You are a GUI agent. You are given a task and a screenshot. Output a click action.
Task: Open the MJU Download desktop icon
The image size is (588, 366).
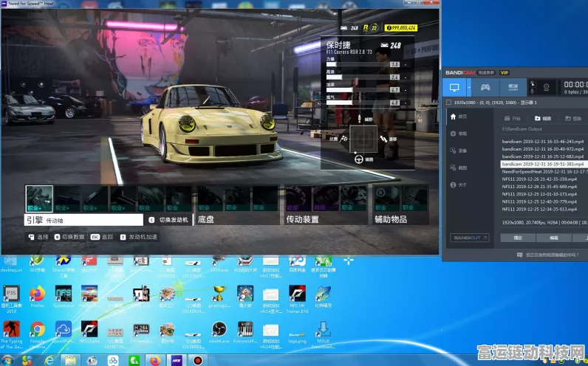324,334
